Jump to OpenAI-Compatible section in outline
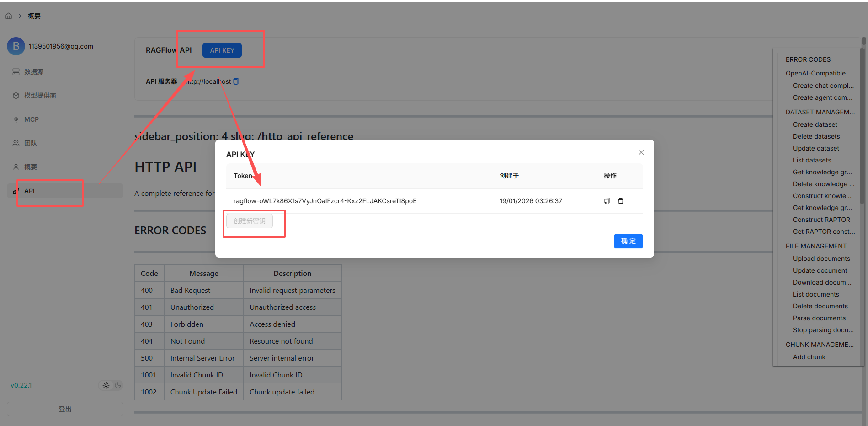 click(819, 73)
